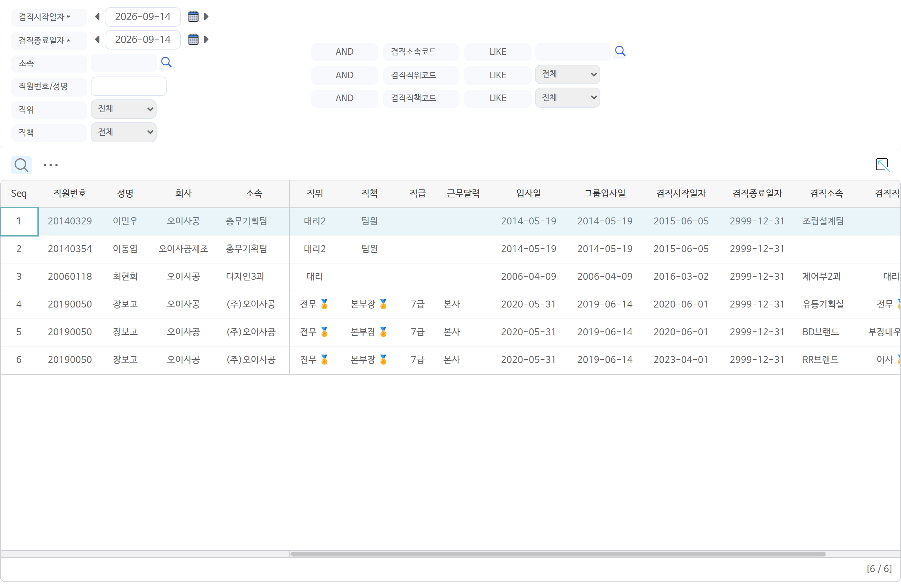Click the 2006-04-09 입사일 cell
The image size is (901, 588).
coord(528,276)
